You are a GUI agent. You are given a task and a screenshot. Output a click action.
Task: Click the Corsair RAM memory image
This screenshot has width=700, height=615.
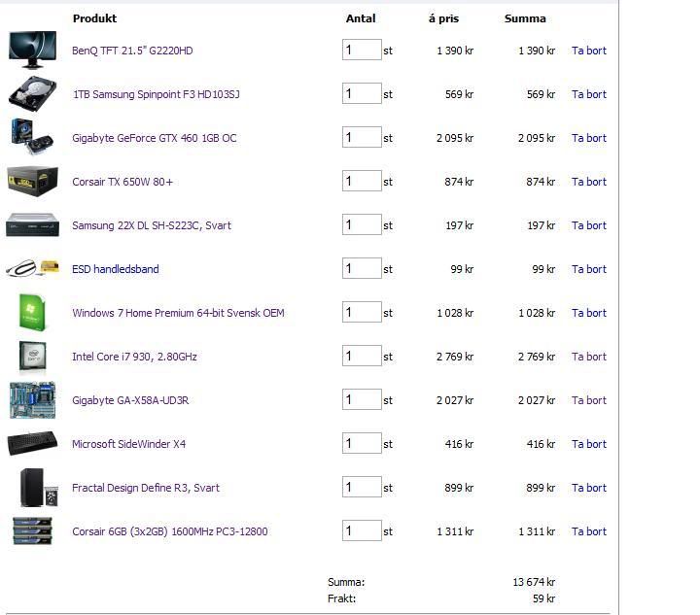[x=32, y=531]
